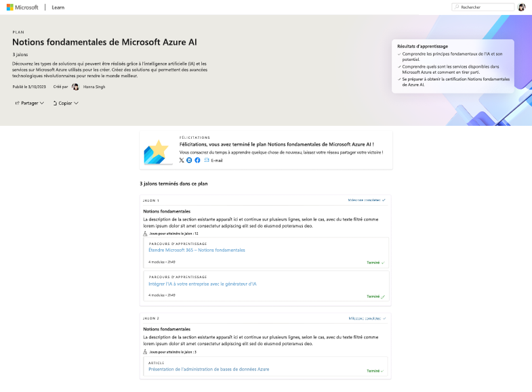Click the E-mail share label

click(217, 160)
